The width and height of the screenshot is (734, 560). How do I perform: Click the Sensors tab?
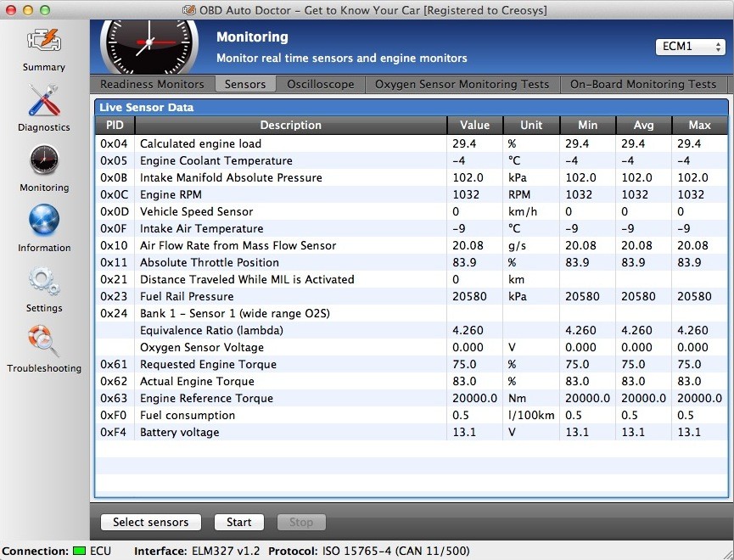coord(244,85)
